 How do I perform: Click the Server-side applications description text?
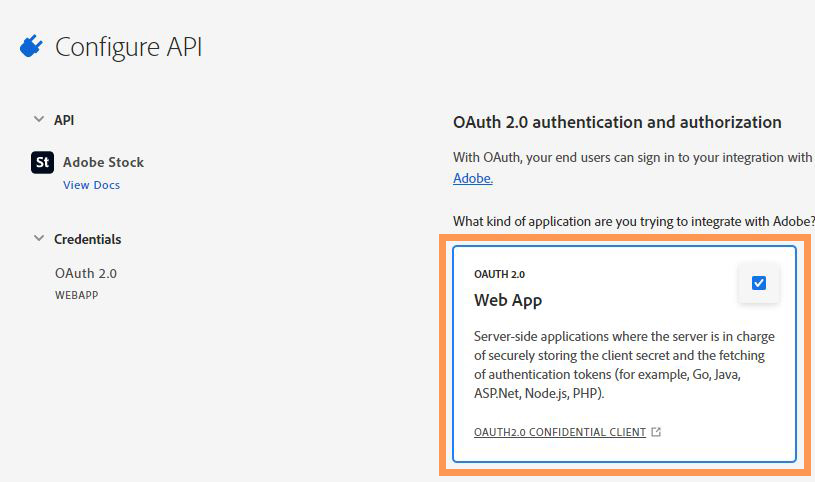[x=624, y=365]
